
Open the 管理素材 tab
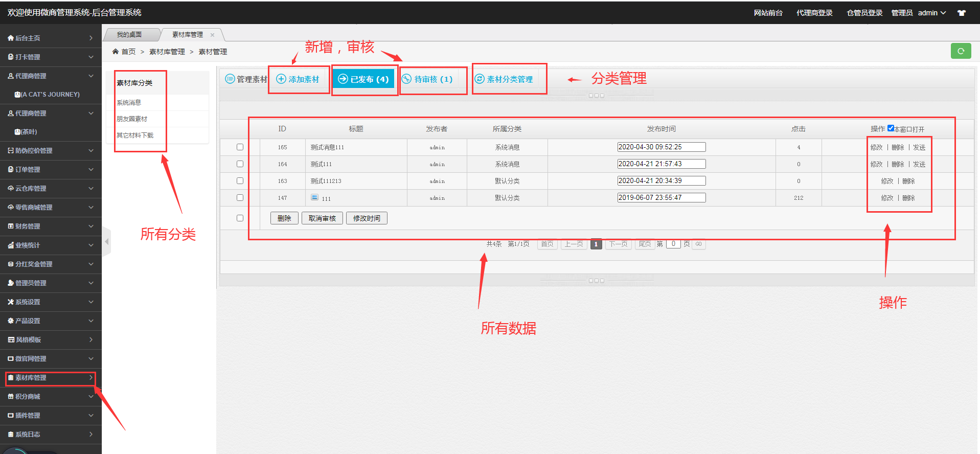pyautogui.click(x=246, y=79)
